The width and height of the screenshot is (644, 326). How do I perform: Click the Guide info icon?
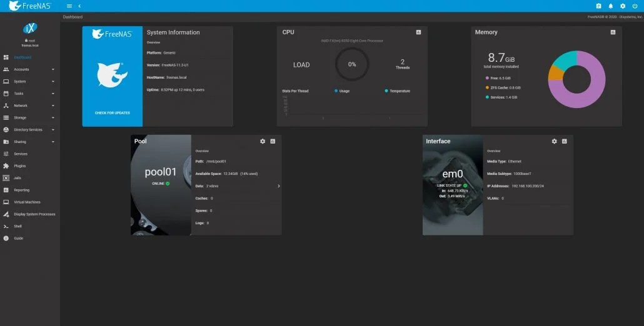6,238
